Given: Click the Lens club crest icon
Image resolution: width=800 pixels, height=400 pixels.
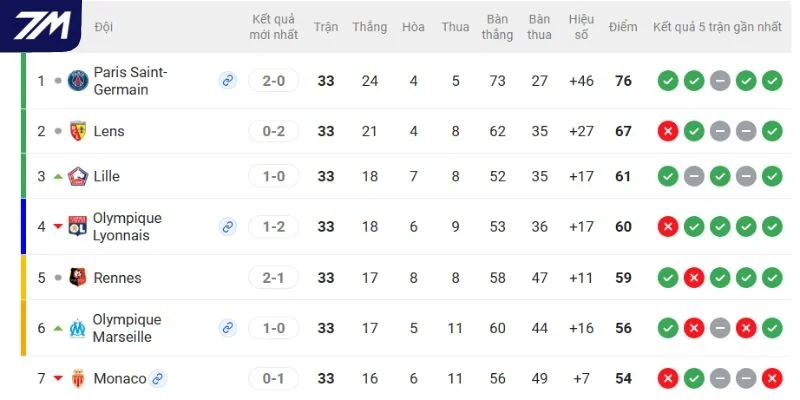Looking at the screenshot, I should click(78, 131).
